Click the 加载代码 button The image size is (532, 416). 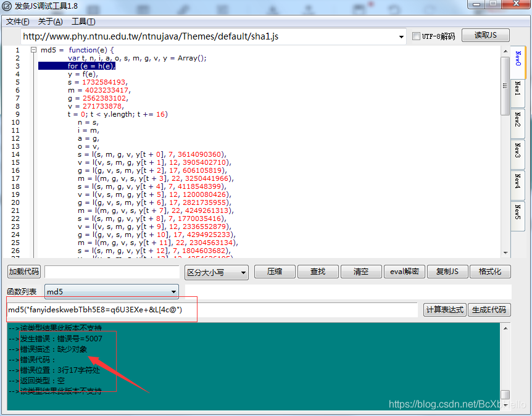click(23, 272)
